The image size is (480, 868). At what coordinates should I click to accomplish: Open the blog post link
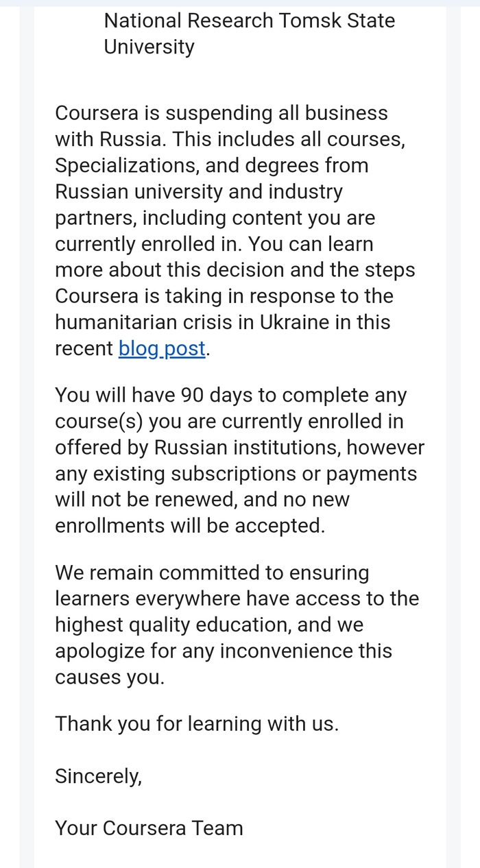[x=162, y=348]
